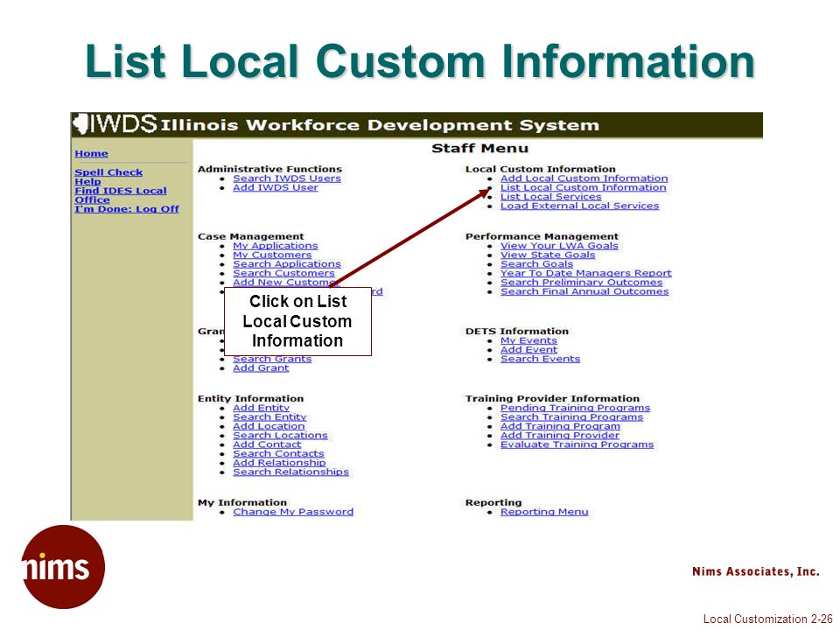This screenshot has width=840, height=630.
Task: Select Search Goals link
Action: coord(536,264)
